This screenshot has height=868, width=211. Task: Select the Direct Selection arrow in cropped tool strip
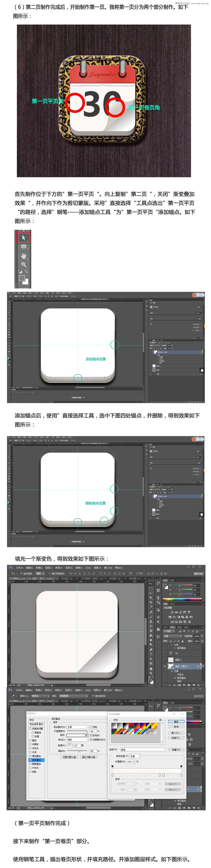[23, 238]
